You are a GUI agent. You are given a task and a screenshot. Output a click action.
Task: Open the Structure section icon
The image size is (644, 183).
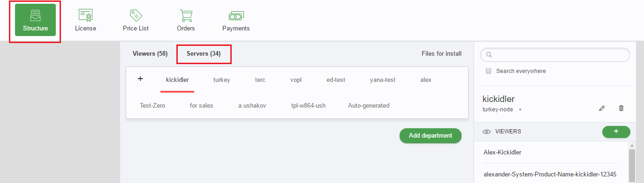[35, 15]
